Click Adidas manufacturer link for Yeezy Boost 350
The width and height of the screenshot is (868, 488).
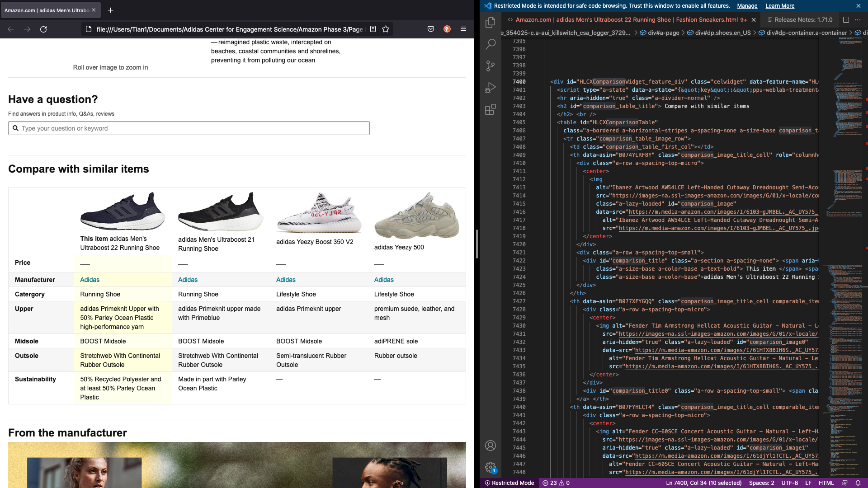[x=286, y=280]
